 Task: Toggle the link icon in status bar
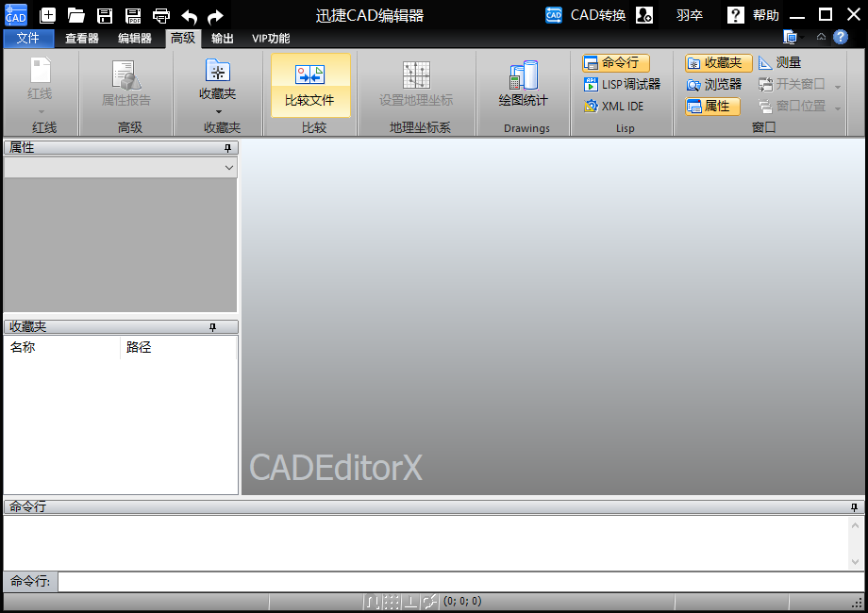click(x=429, y=601)
